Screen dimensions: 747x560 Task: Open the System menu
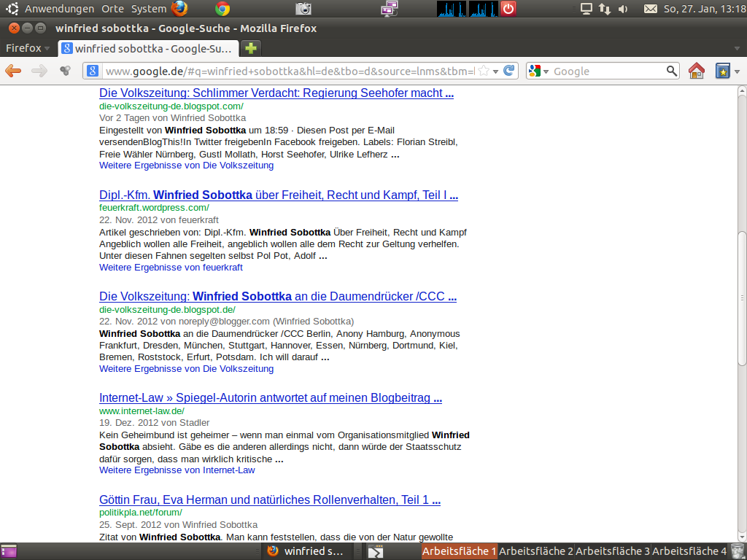(x=149, y=9)
